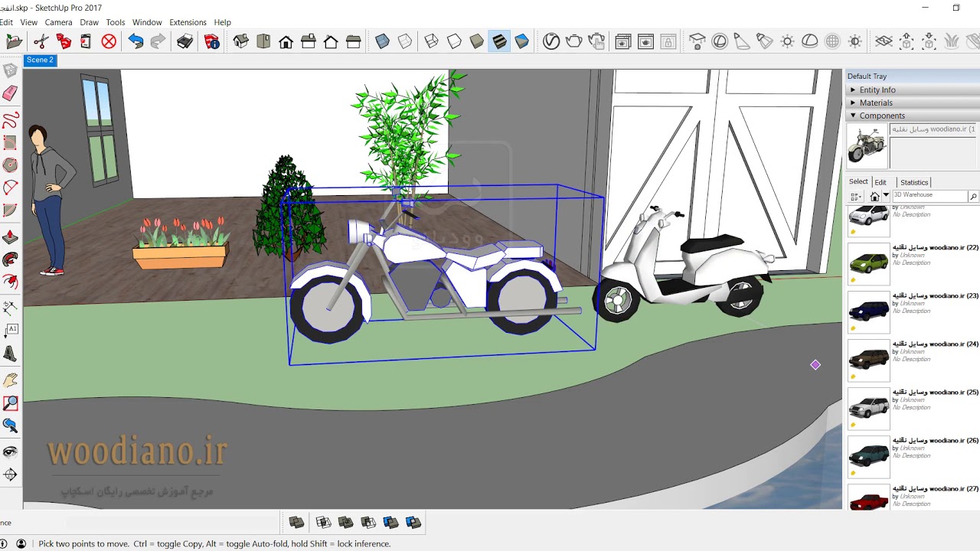Viewport: 980px width, 551px height.
Task: Open the component navigation dropdown arrow
Action: (x=886, y=196)
